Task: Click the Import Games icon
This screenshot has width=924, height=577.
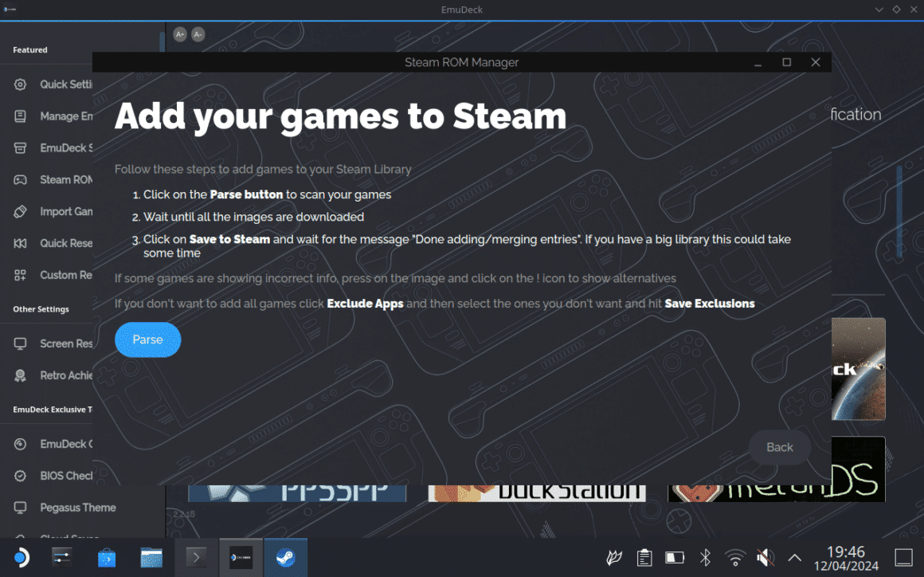Action: [x=20, y=211]
